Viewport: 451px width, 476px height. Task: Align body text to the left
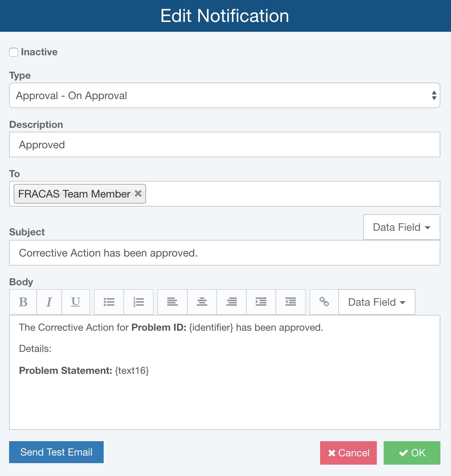173,302
